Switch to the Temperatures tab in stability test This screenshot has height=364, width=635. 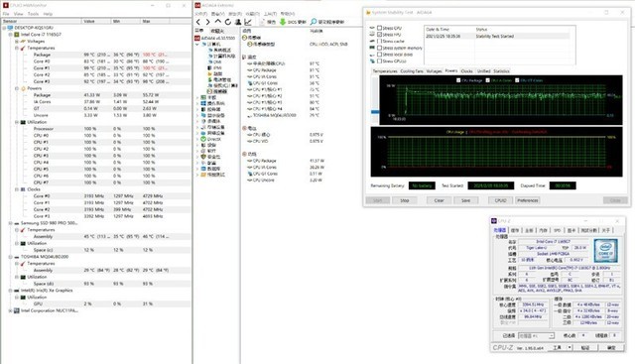(385, 71)
